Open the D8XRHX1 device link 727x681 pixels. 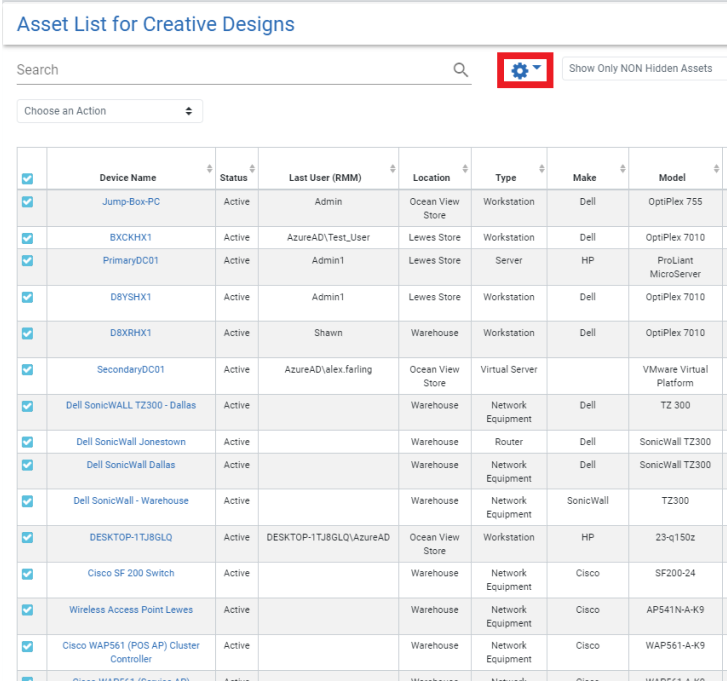click(131, 332)
